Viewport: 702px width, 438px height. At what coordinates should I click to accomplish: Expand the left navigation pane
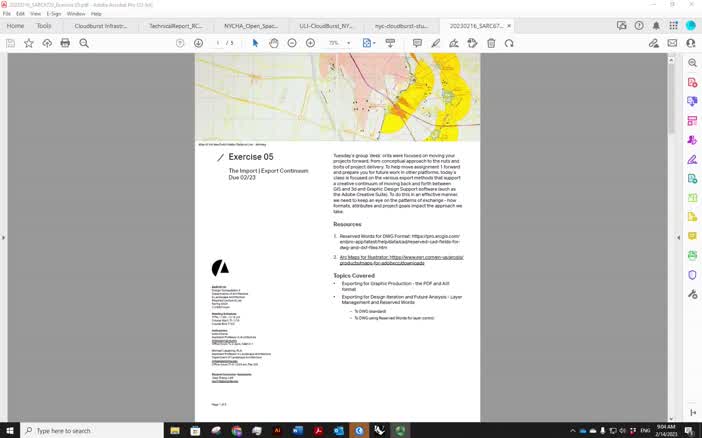[x=4, y=237]
